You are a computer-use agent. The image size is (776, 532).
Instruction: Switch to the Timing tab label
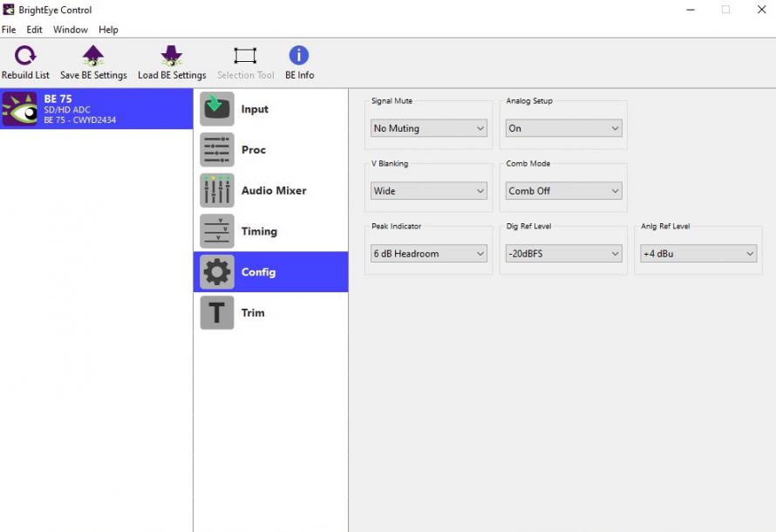tap(259, 232)
